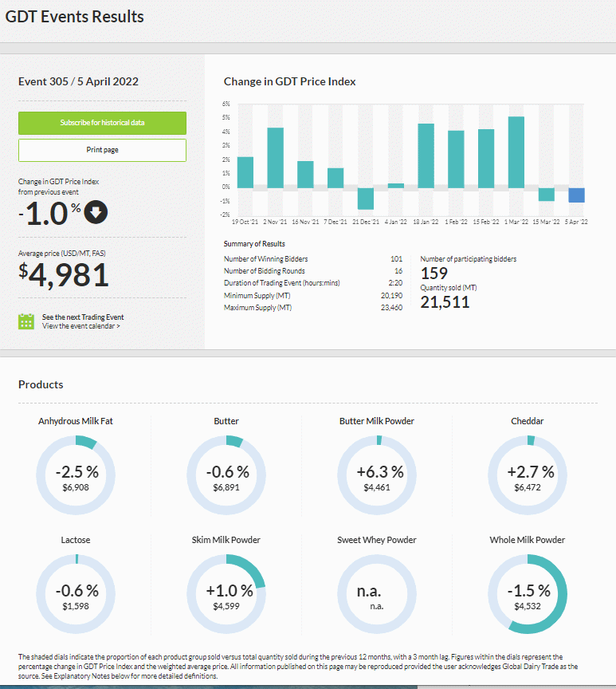Click the green calendar icon
616x689 pixels.
coord(26,321)
